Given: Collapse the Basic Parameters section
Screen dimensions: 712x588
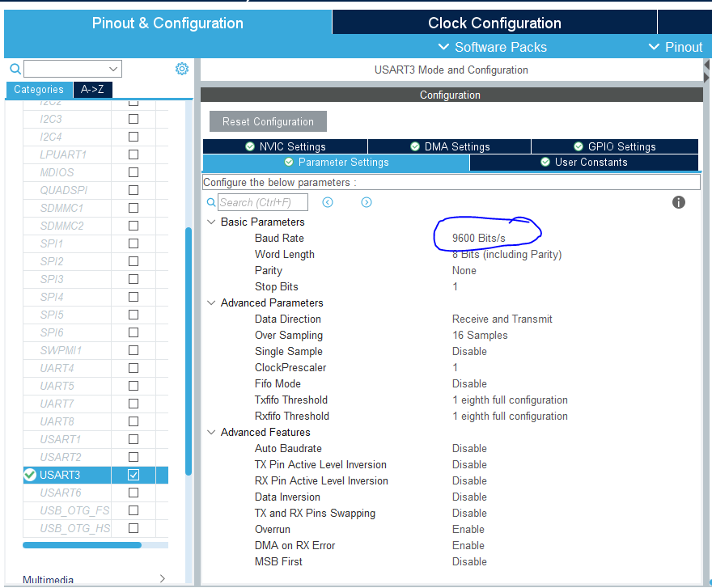Looking at the screenshot, I should tap(211, 222).
